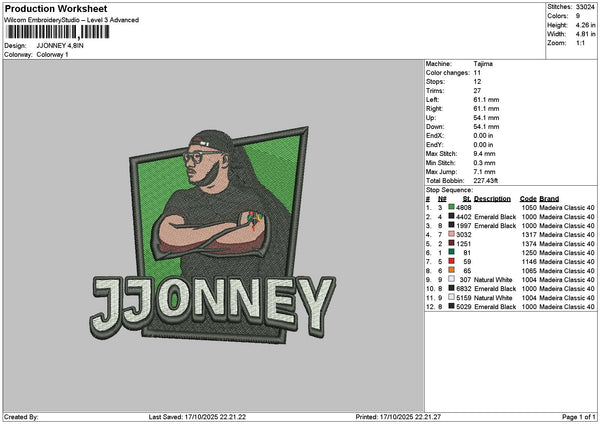Viewport: 600px width, 424px height.
Task: Click the dark green swatch in stop row 6
Action: pos(452,252)
